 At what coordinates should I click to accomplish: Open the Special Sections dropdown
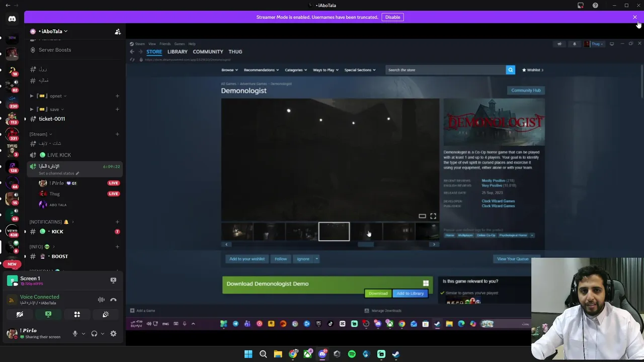pyautogui.click(x=360, y=70)
